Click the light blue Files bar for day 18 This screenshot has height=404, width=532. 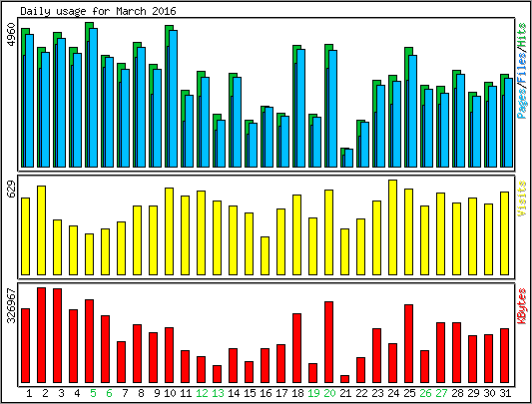[300, 108]
